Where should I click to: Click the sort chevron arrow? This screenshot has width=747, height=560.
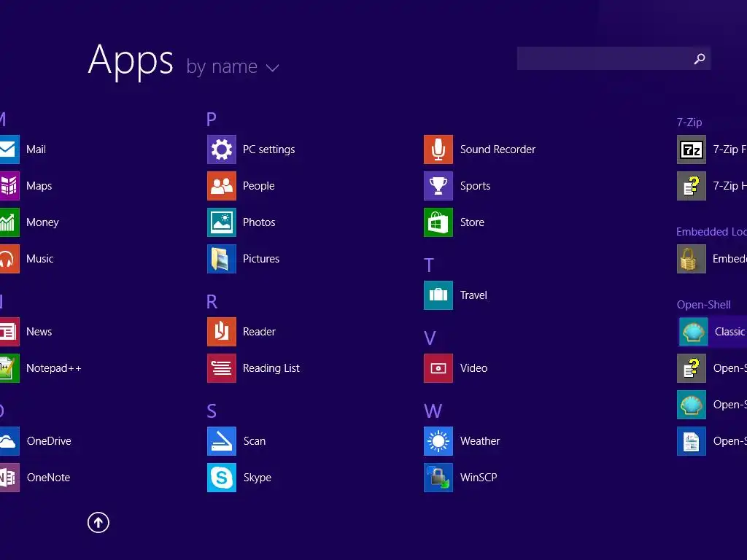pyautogui.click(x=273, y=68)
